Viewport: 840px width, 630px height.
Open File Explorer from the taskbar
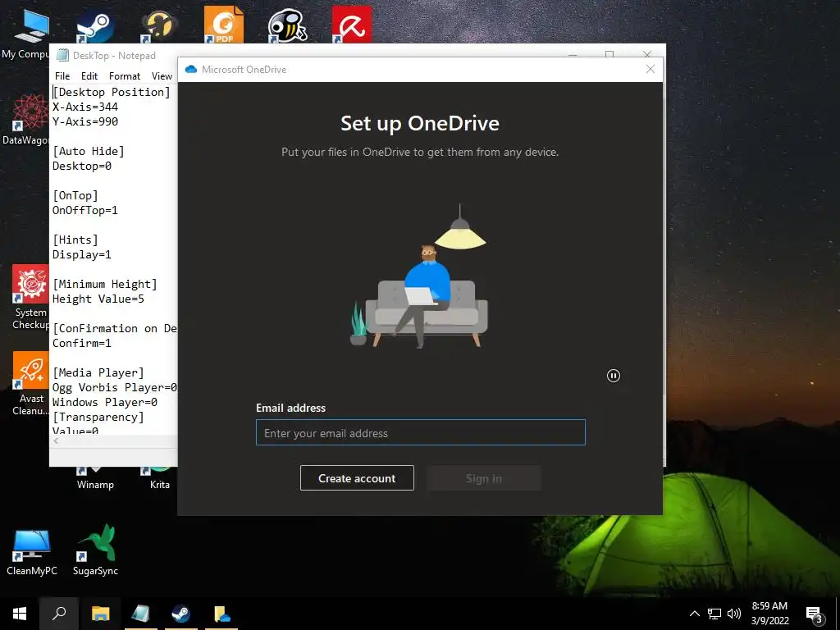pos(100,614)
